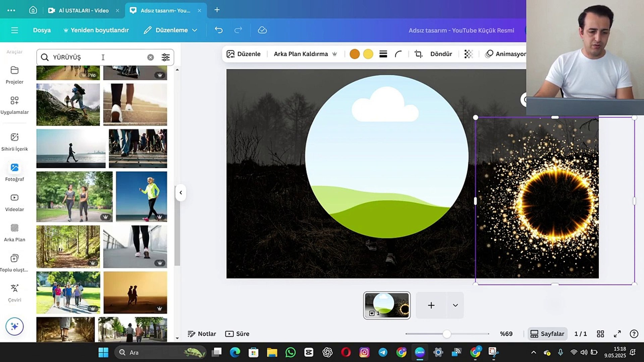644x362 pixels.
Task: Open the Dosya menu
Action: coord(42,30)
